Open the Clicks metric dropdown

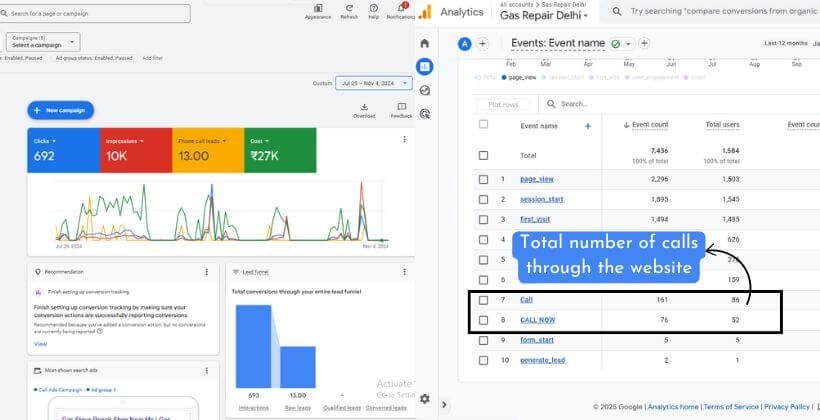pyautogui.click(x=44, y=141)
